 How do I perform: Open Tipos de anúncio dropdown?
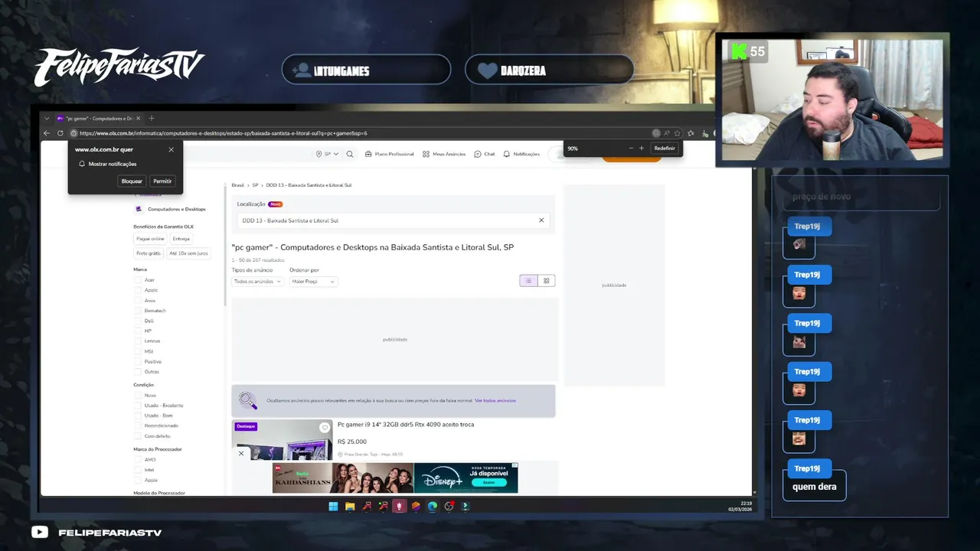pos(257,282)
